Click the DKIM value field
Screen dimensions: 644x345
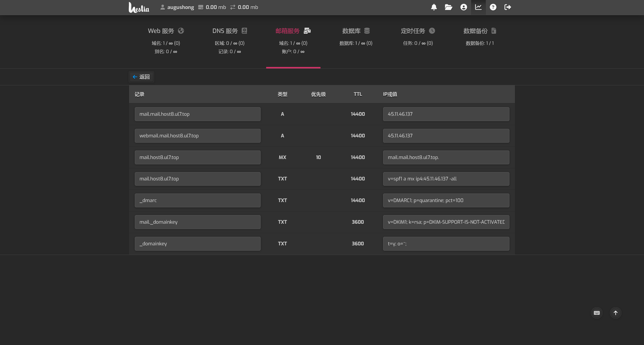446,222
